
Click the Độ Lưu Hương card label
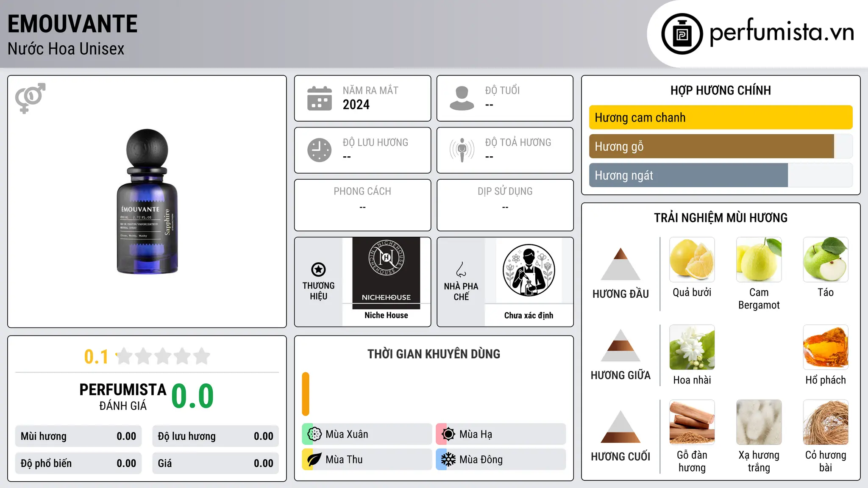point(376,142)
